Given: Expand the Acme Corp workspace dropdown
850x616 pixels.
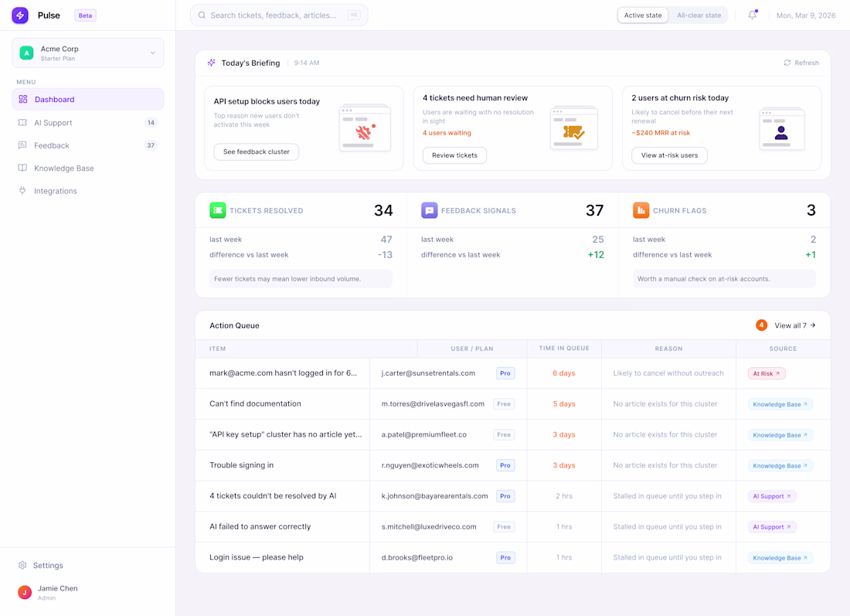Looking at the screenshot, I should [x=88, y=53].
